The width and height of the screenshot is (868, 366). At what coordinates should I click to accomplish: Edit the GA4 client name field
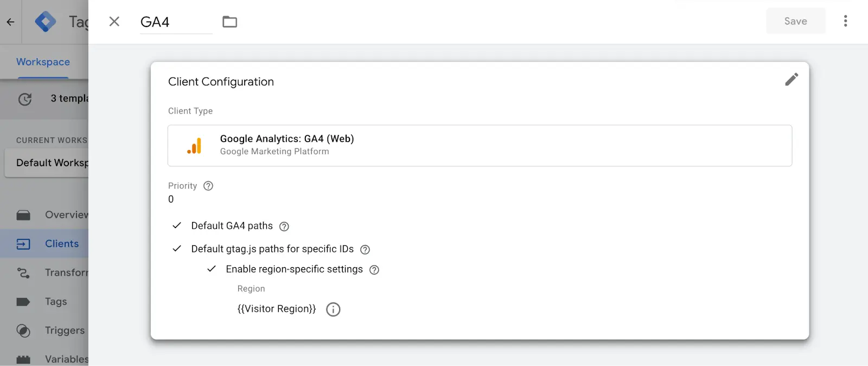coord(176,22)
